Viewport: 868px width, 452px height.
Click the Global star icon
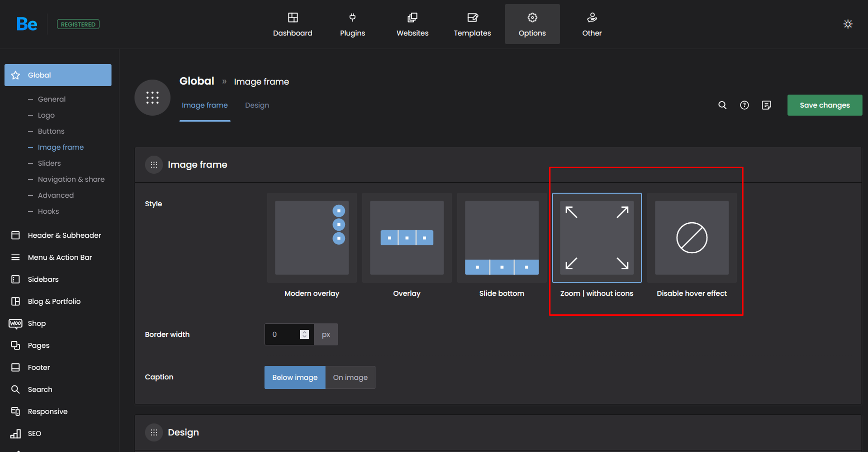pyautogui.click(x=15, y=75)
